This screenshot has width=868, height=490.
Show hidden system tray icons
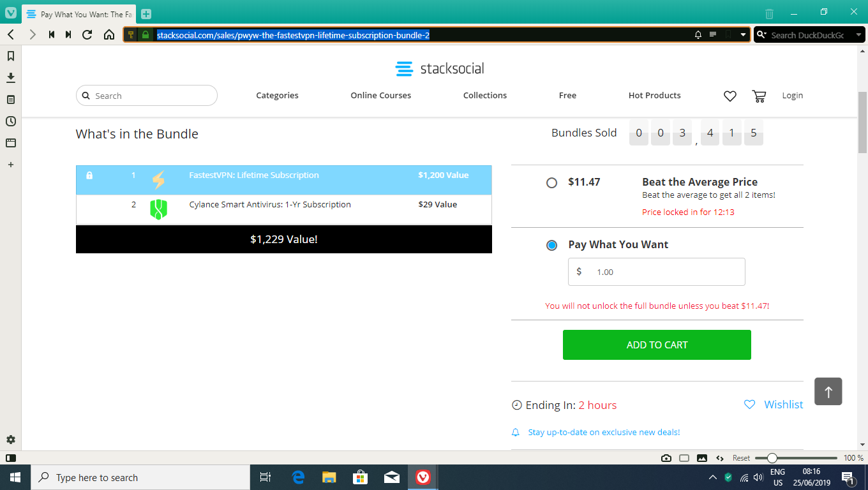712,477
